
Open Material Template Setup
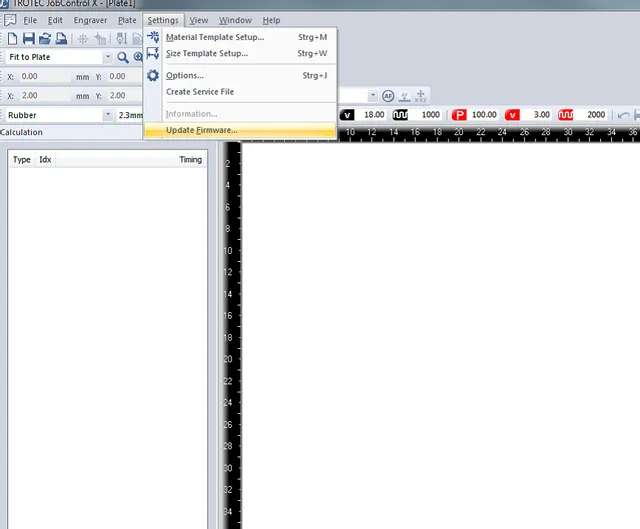click(214, 37)
